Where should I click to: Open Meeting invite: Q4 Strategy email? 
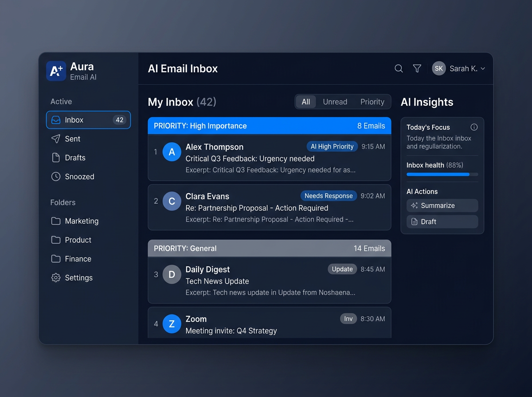pyautogui.click(x=231, y=331)
